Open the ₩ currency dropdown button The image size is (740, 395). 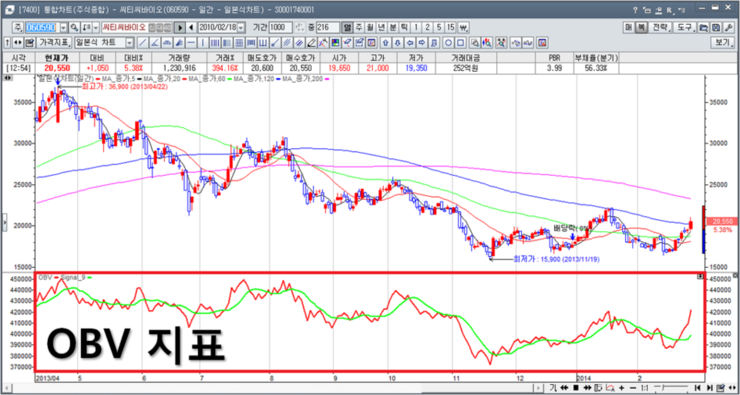(x=463, y=27)
